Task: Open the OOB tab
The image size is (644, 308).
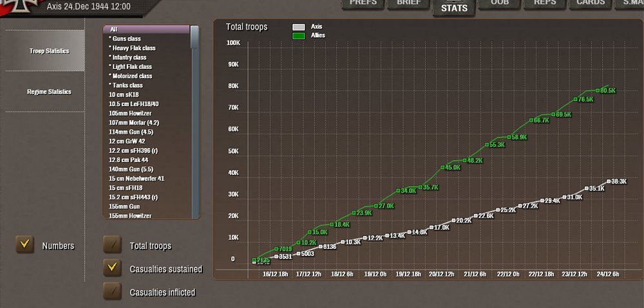Action: click(x=500, y=3)
